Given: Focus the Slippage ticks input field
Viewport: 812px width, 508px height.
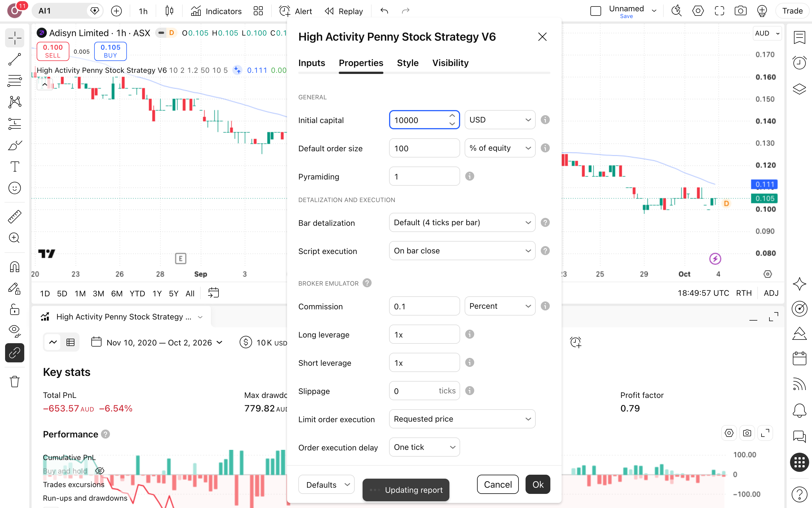Looking at the screenshot, I should coord(424,391).
